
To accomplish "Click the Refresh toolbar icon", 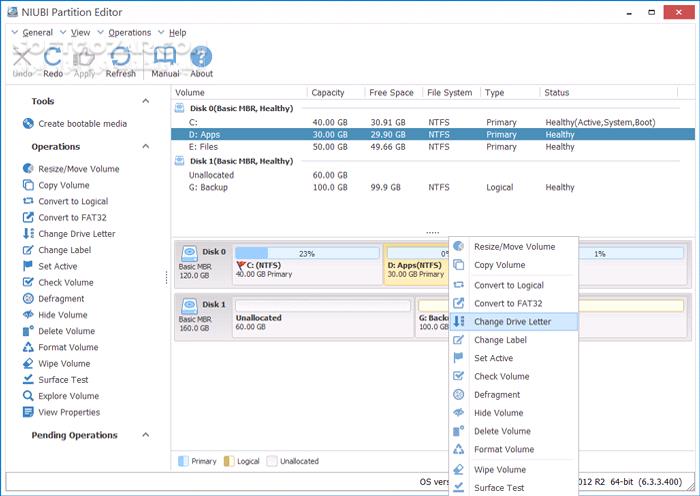I will coord(121,57).
